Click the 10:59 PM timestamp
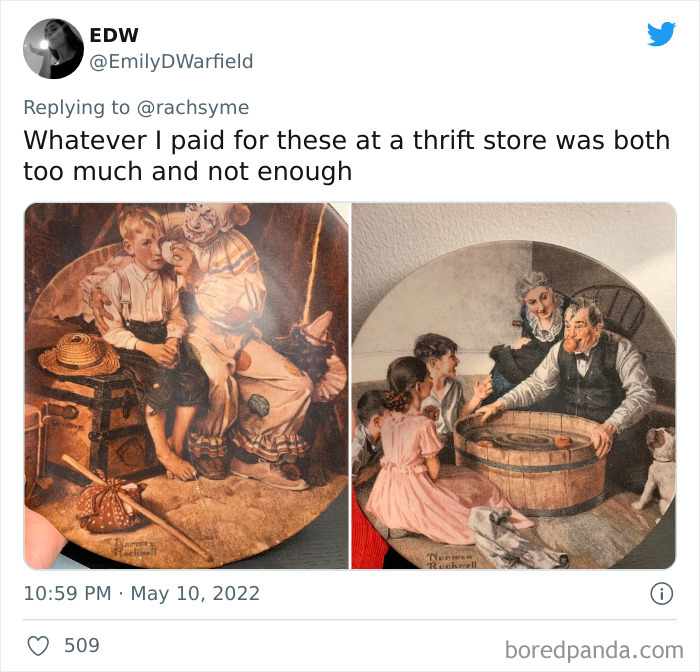 (67, 593)
